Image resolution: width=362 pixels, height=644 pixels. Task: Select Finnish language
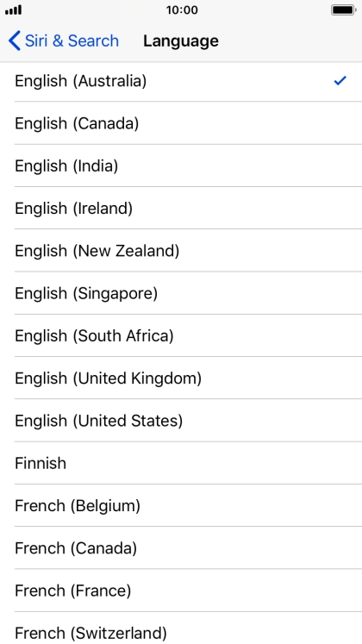pos(181,463)
